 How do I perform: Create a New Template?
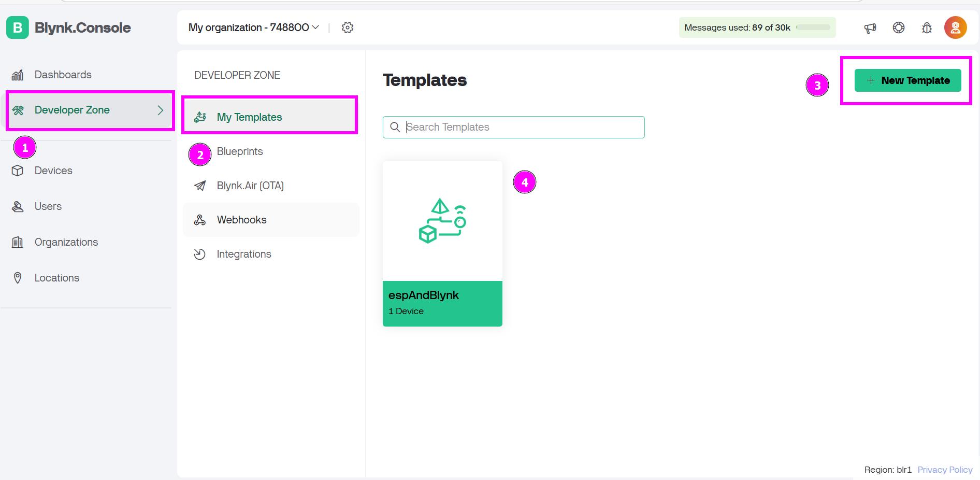click(908, 80)
